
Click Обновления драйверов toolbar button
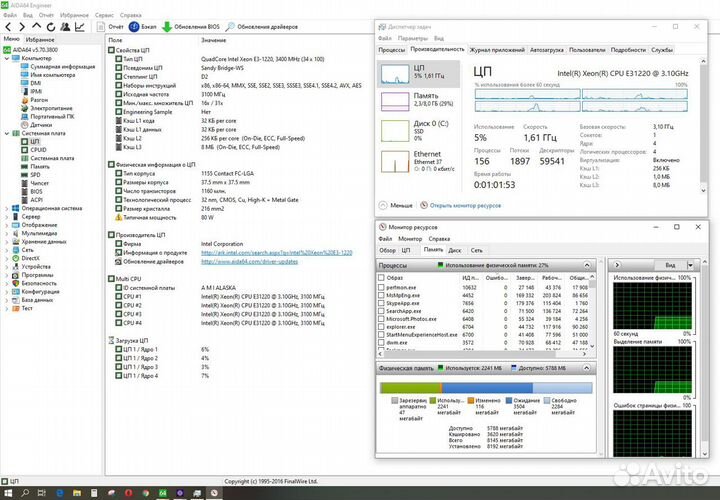[x=262, y=27]
